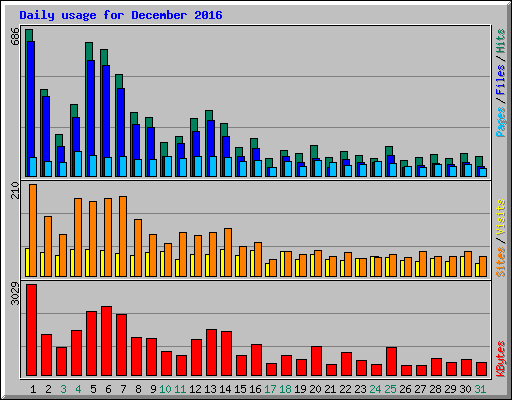Click day label '27' on x-axis
512x400 pixels.
coord(420,389)
